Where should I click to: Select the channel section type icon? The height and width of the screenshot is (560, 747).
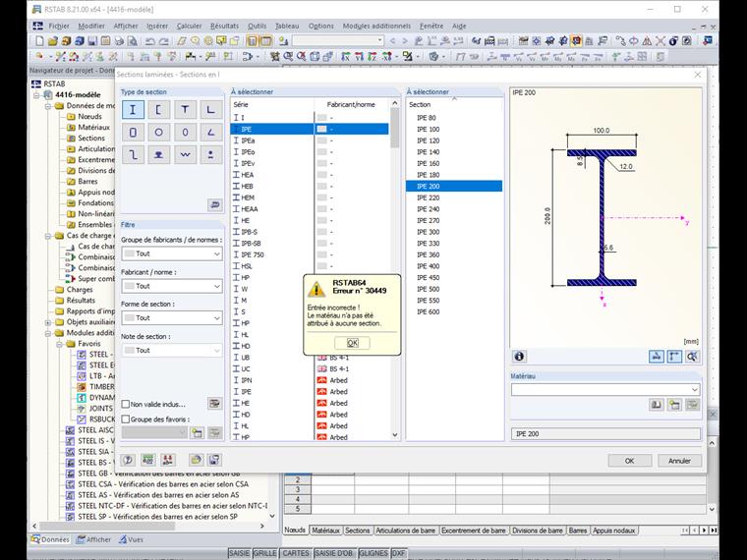pos(158,110)
